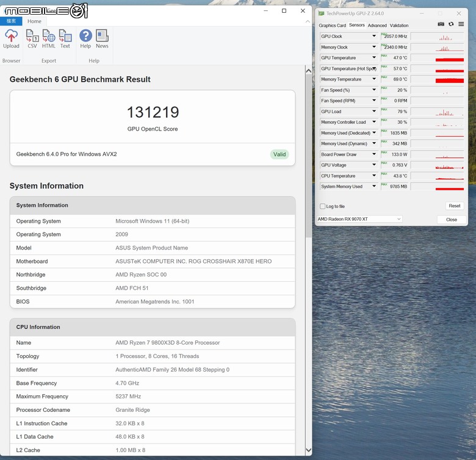This screenshot has height=460, width=476.
Task: Click the CPU Information section header
Action: [x=153, y=327]
